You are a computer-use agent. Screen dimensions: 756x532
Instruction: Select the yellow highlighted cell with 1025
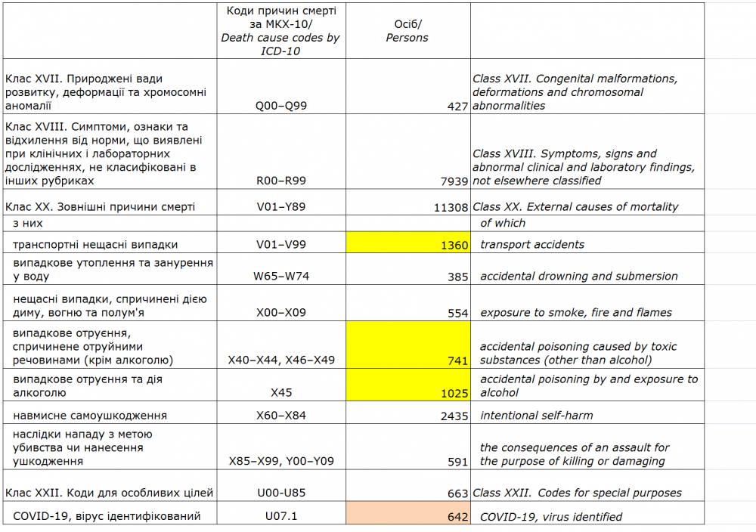[x=408, y=385]
